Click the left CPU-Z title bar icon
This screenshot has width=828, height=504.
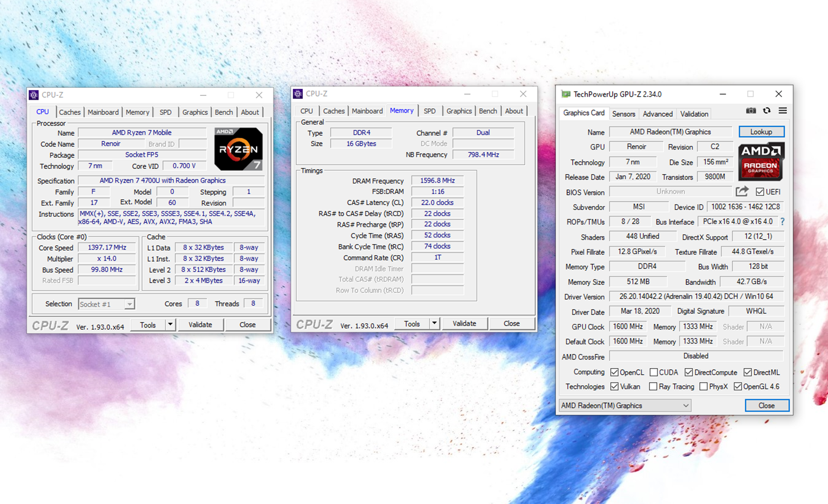34,95
